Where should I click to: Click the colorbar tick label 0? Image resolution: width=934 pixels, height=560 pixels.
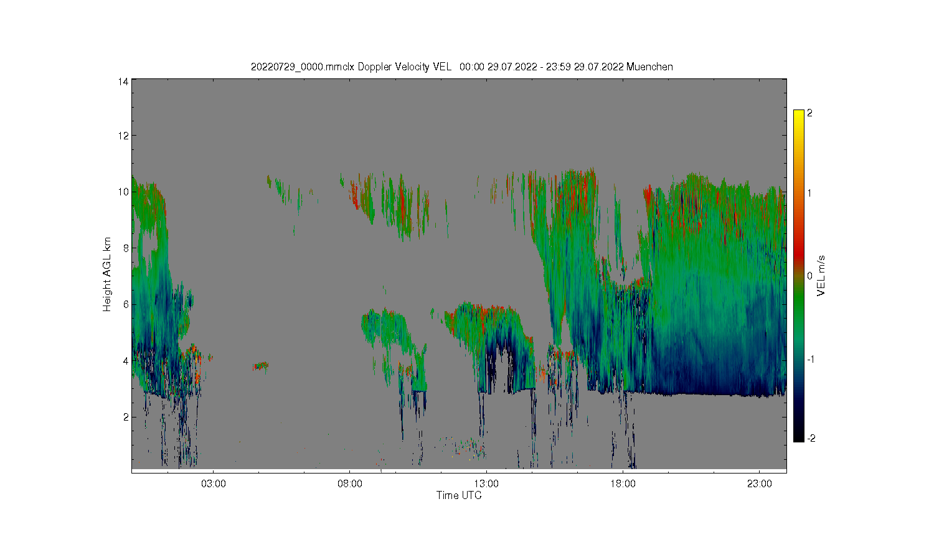[x=809, y=276]
